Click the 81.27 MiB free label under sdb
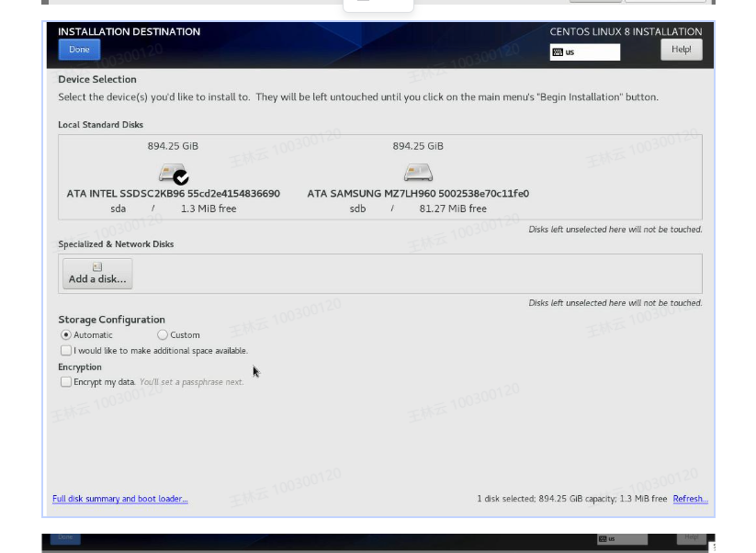The height and width of the screenshot is (553, 756). click(x=453, y=209)
